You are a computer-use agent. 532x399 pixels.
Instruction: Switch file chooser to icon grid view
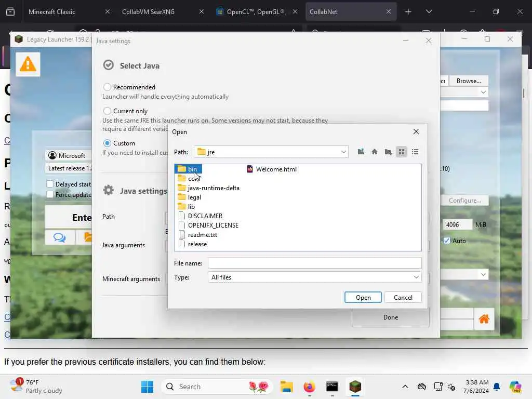[402, 152]
